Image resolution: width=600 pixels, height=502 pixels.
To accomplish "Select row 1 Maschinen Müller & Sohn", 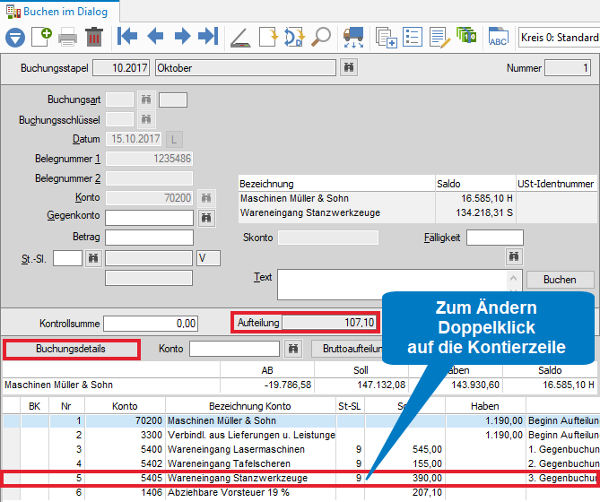I will click(300, 421).
